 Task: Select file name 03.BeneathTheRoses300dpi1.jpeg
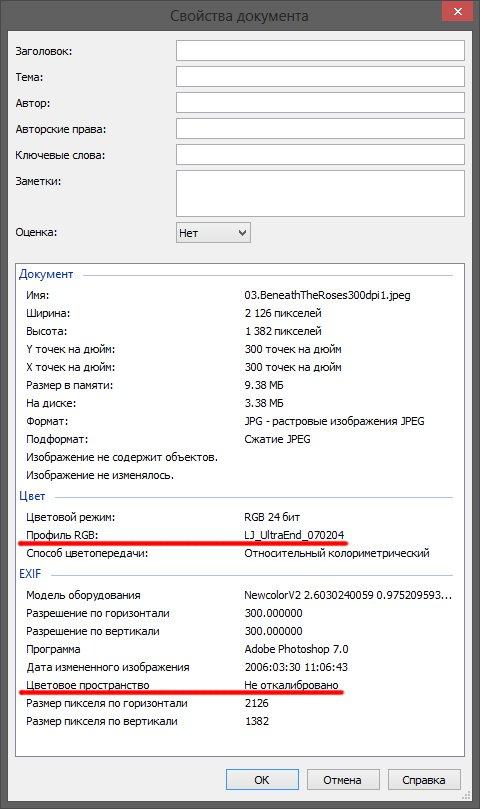pos(327,296)
